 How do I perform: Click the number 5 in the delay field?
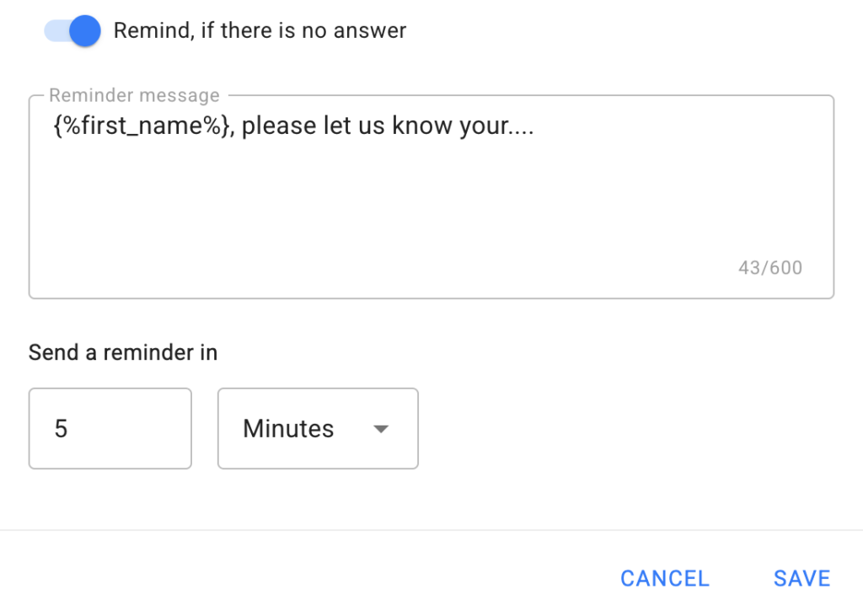pyautogui.click(x=61, y=429)
